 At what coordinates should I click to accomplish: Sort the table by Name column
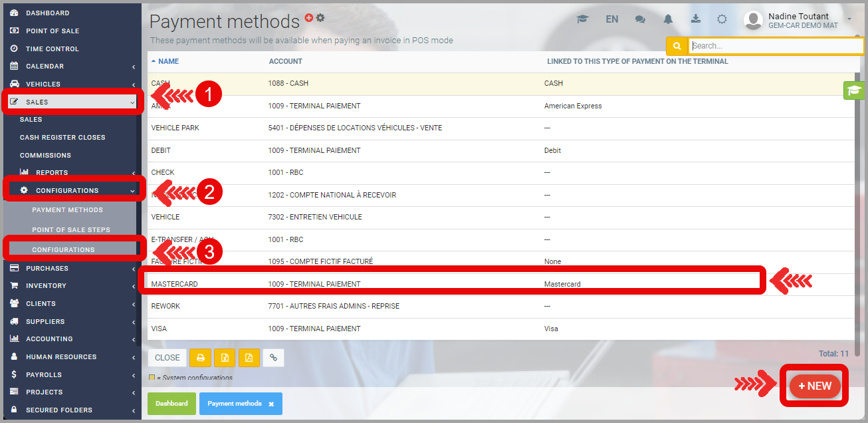pyautogui.click(x=168, y=61)
